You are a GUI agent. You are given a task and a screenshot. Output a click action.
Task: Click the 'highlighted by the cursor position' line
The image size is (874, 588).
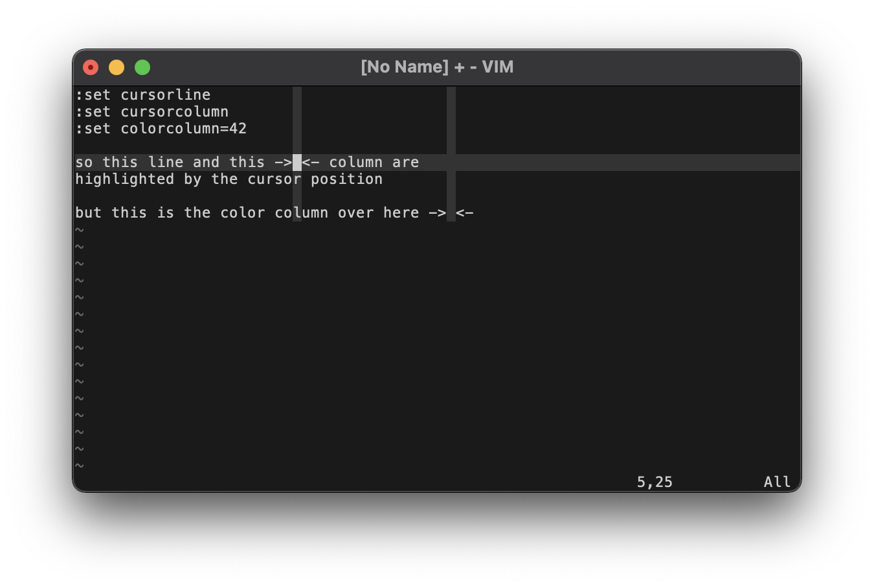pyautogui.click(x=229, y=179)
